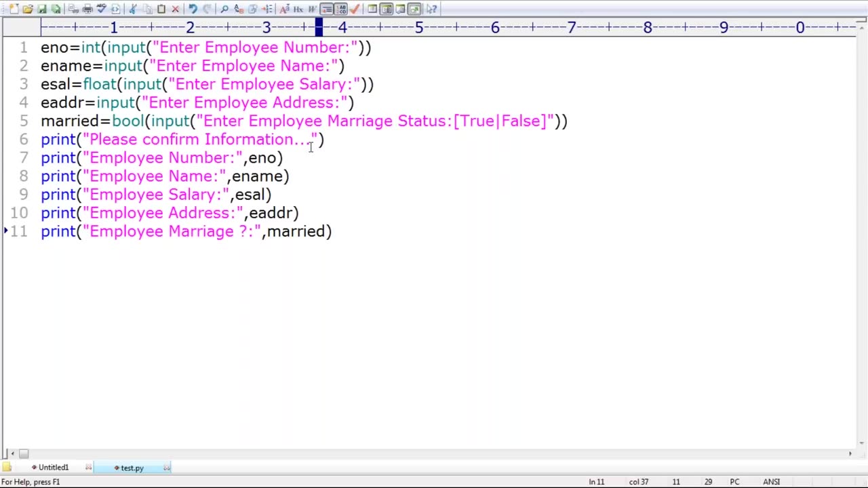Click the 'col 37' status bar field
Image resolution: width=868 pixels, height=488 pixels.
[x=639, y=482]
